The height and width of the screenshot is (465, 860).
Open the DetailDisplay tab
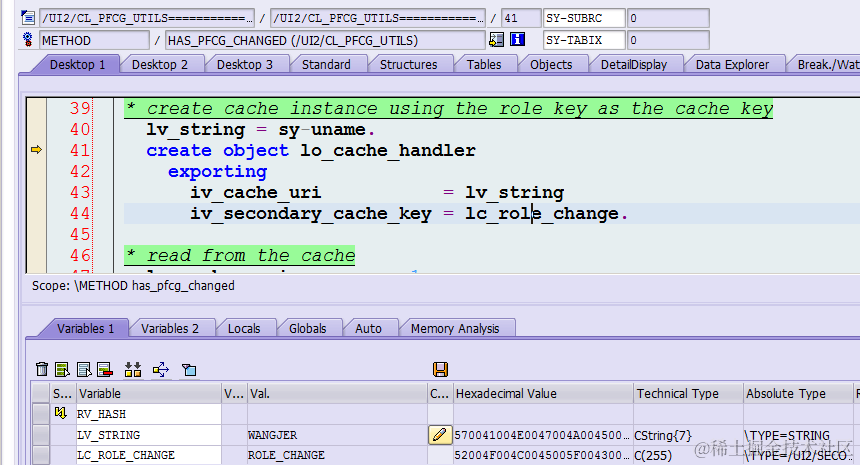point(633,65)
